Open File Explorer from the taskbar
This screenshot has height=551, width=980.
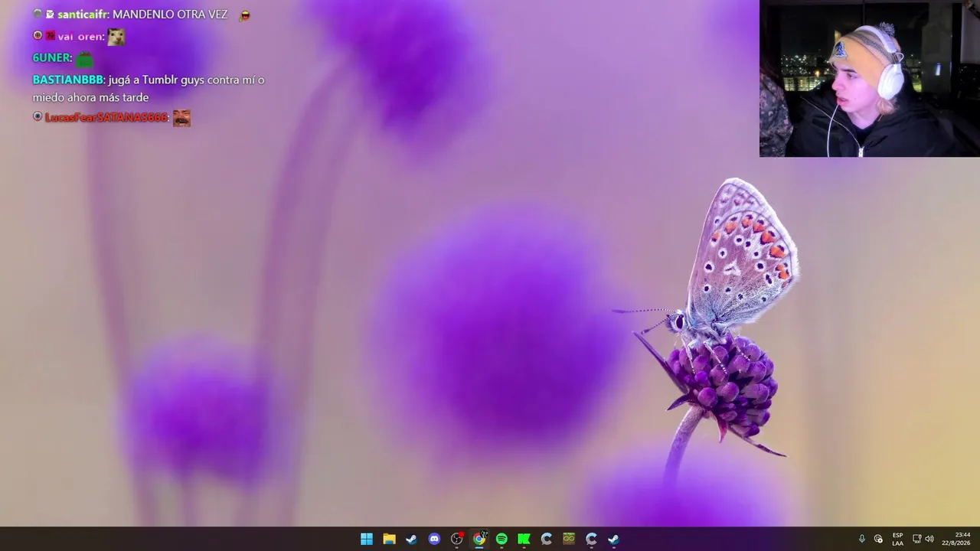[389, 539]
